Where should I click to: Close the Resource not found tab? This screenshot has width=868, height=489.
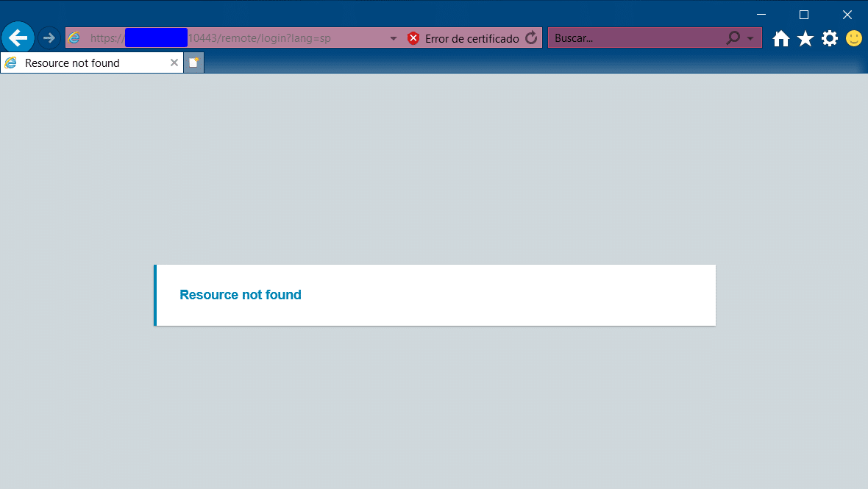click(174, 63)
